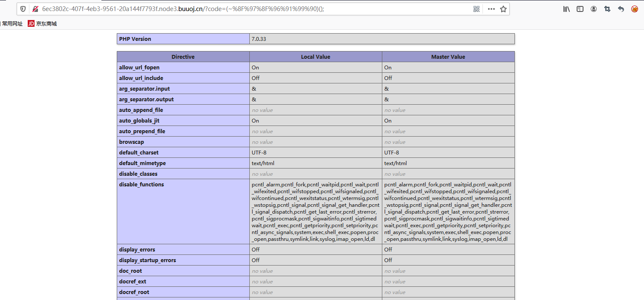Click the screenshot crop tool icon
The height and width of the screenshot is (300, 644).
(x=607, y=9)
